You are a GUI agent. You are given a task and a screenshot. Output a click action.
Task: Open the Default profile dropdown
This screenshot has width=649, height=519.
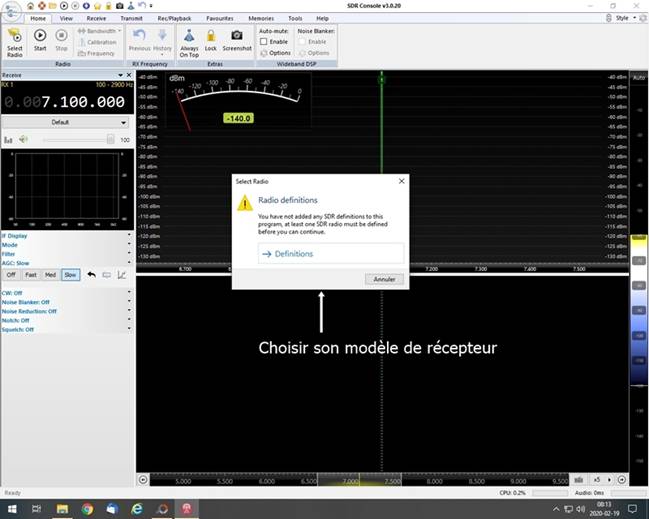pos(65,123)
